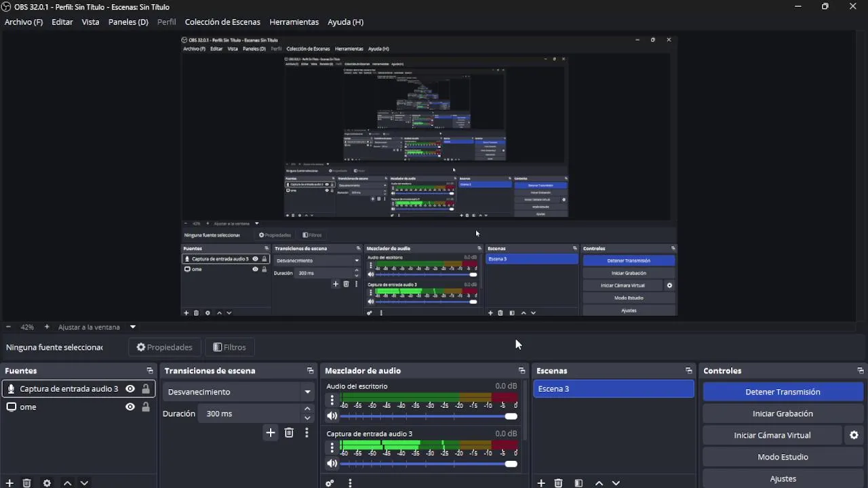Screen dimensions: 868x488
Task: Remove the selected source with the Fuentes trash icon
Action: click(27, 483)
